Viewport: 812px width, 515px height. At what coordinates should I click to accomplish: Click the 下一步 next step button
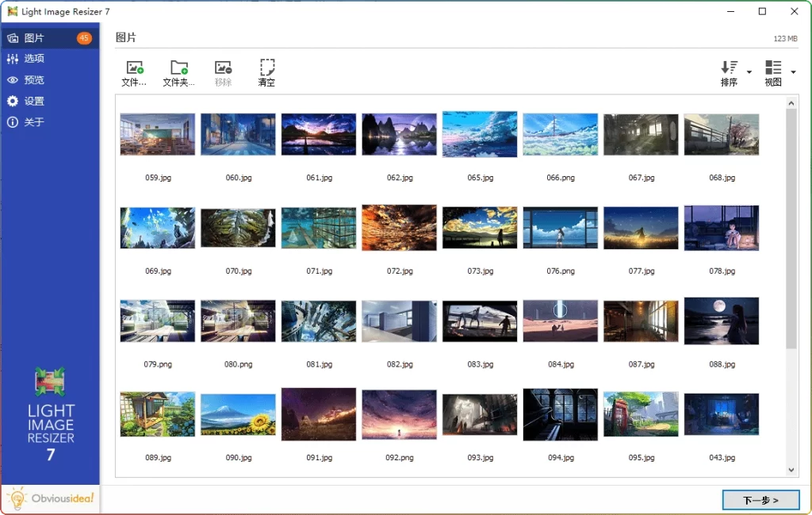(760, 500)
